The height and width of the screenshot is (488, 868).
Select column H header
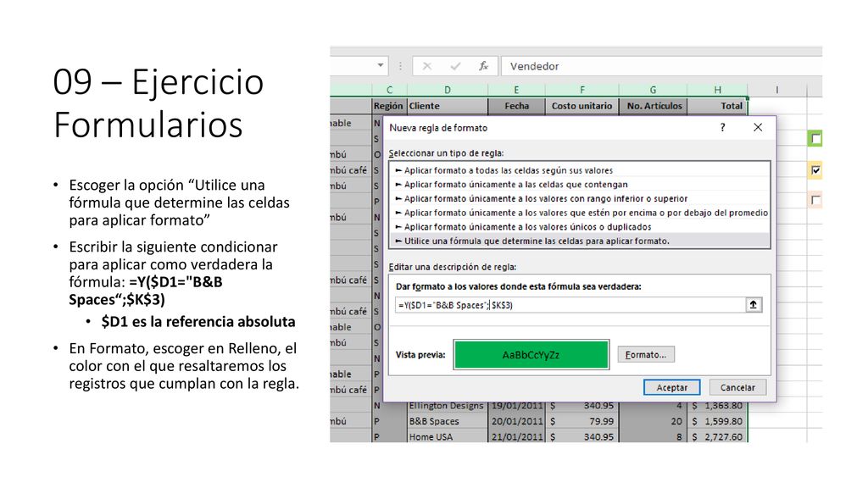coord(717,90)
